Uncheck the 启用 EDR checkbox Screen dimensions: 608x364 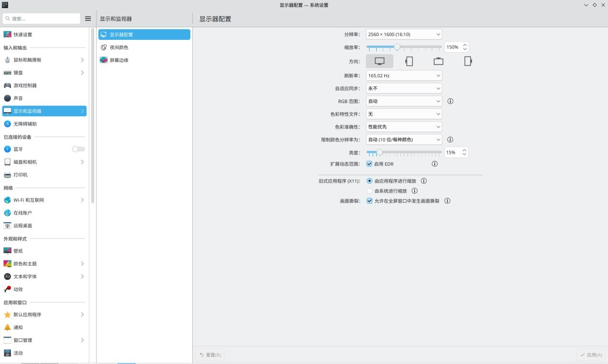370,164
